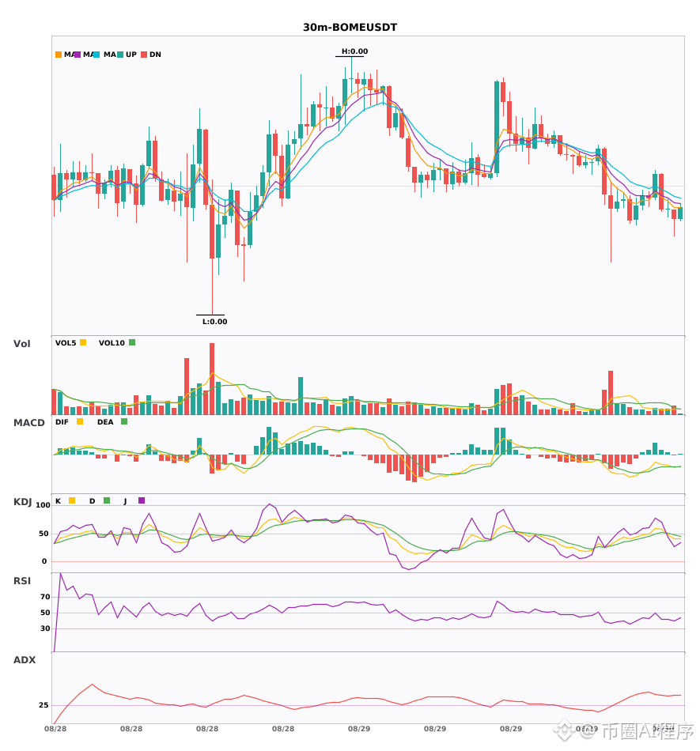This screenshot has width=700, height=751.
Task: Click the yellow VOL5 legend swatch
Action: (83, 342)
